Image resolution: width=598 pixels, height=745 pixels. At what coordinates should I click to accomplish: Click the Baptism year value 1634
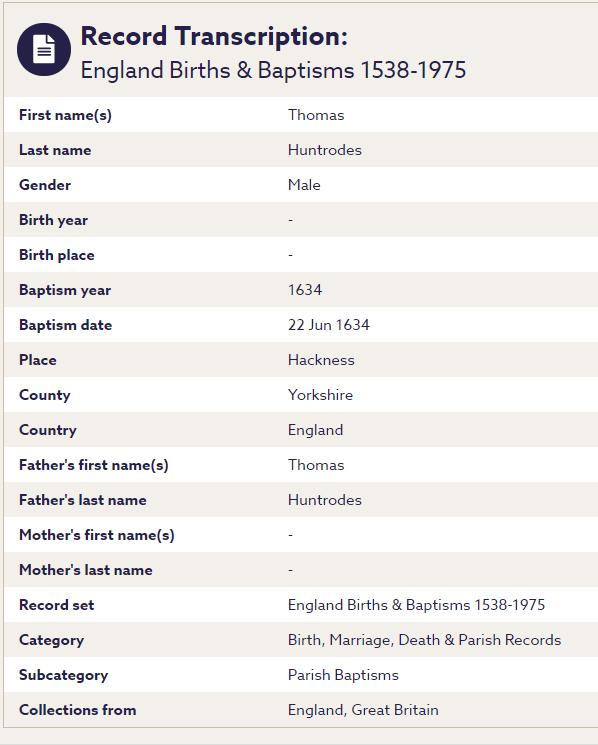pyautogui.click(x=305, y=290)
